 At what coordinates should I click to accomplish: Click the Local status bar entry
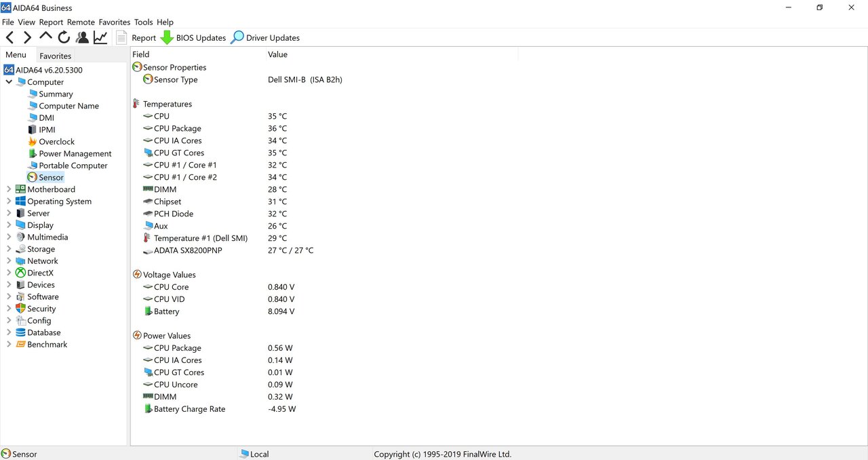(254, 454)
